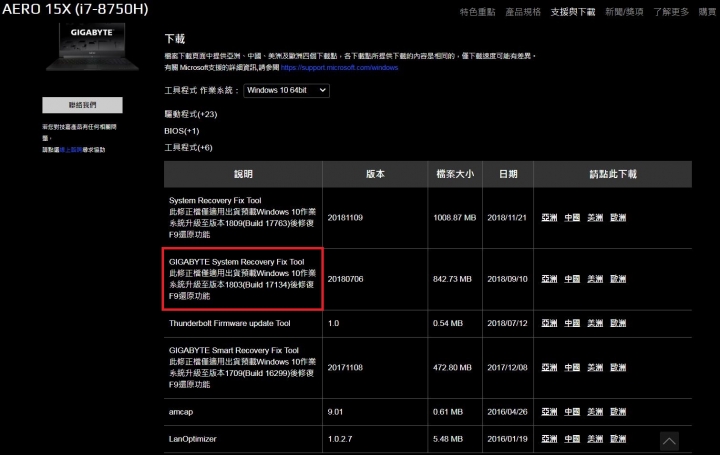Download 20180706 fix tool from 歐洲

[618, 279]
